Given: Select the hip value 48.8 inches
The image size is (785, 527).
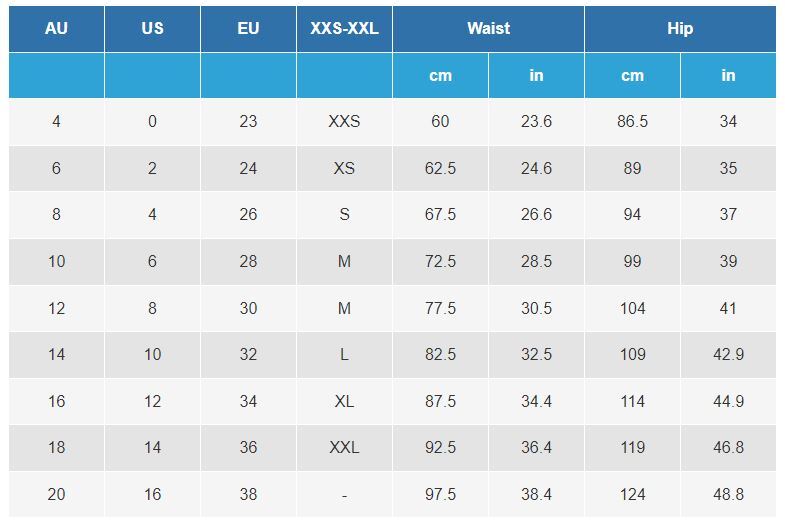Looking at the screenshot, I should pos(728,494).
